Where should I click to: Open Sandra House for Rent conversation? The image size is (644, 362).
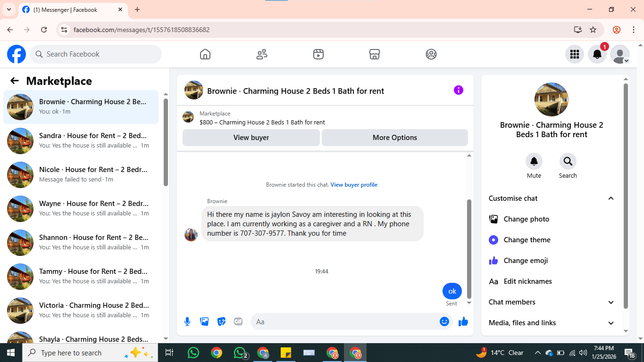(81, 141)
